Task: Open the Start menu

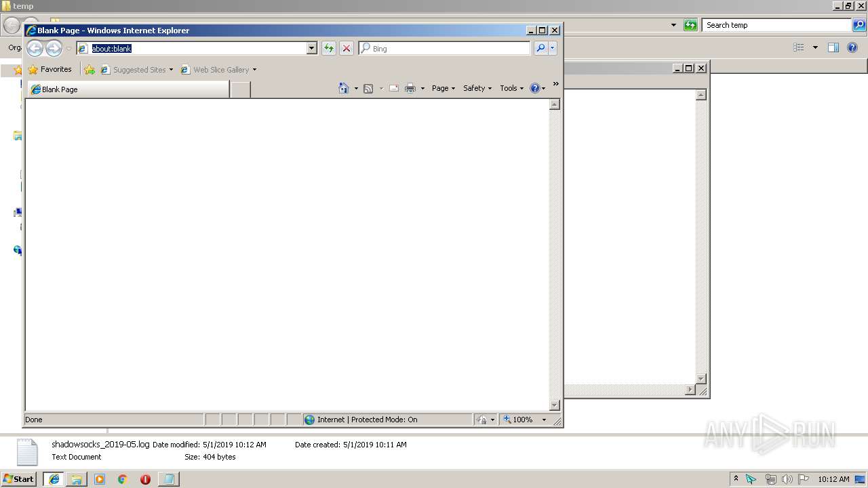Action: [x=18, y=479]
